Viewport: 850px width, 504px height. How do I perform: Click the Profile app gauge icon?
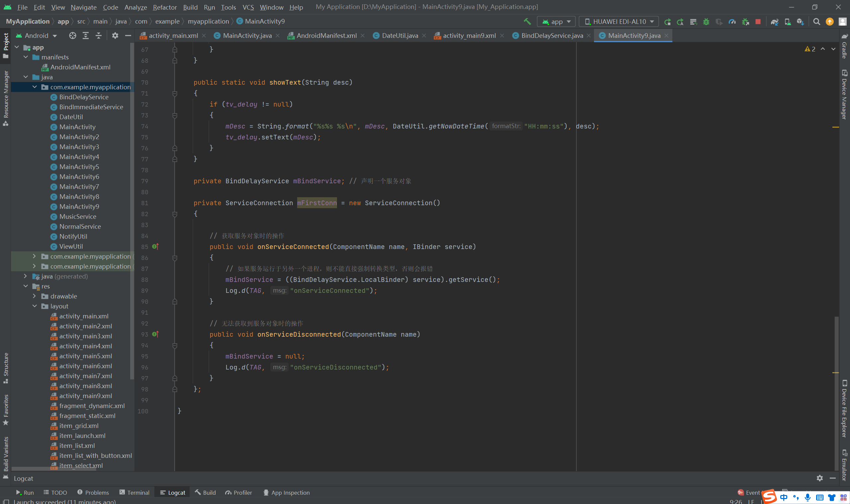732,22
